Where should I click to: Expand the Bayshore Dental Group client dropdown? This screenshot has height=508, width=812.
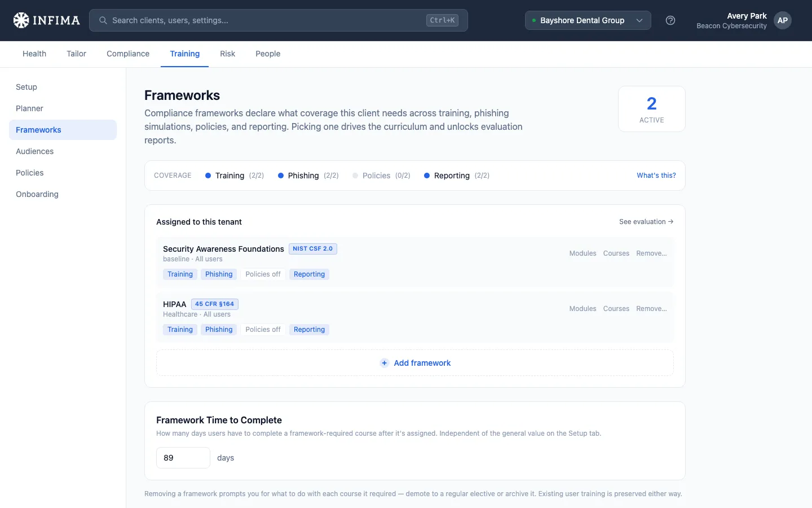coord(588,20)
